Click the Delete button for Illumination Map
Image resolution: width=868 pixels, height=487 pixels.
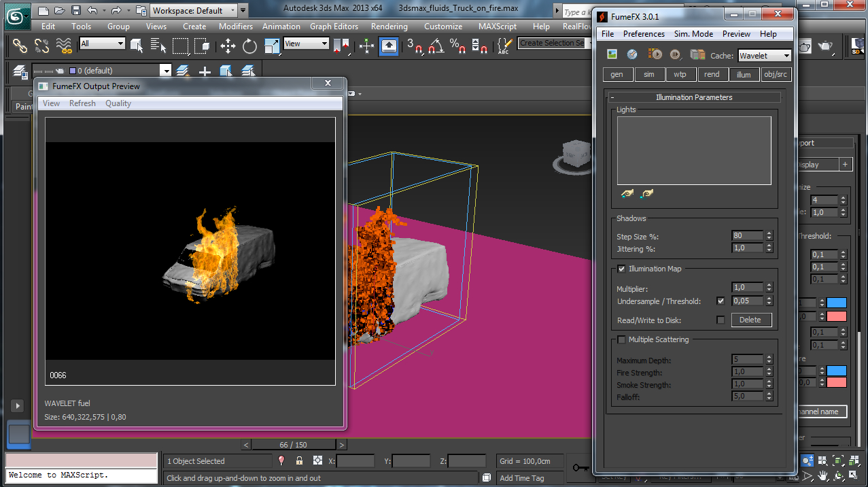(751, 320)
